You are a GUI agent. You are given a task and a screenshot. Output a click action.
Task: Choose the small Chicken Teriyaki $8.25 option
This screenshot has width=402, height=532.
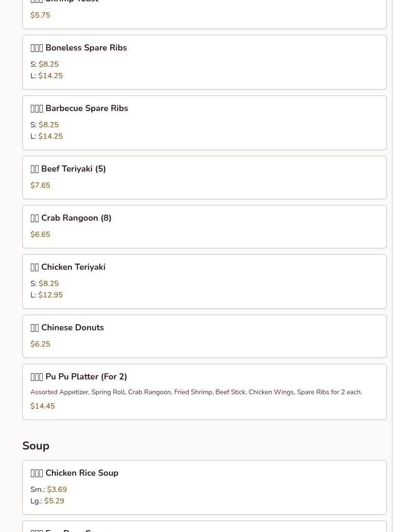point(49,283)
